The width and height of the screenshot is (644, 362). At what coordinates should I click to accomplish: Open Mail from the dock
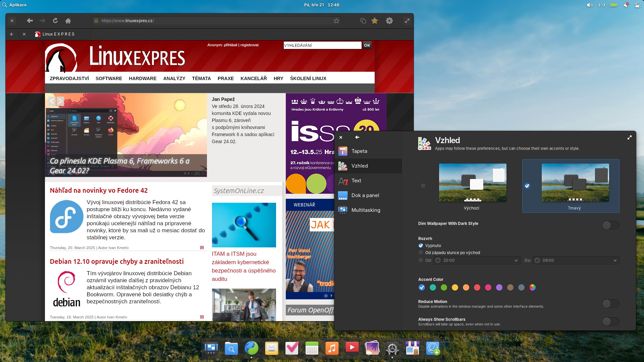coord(272,349)
